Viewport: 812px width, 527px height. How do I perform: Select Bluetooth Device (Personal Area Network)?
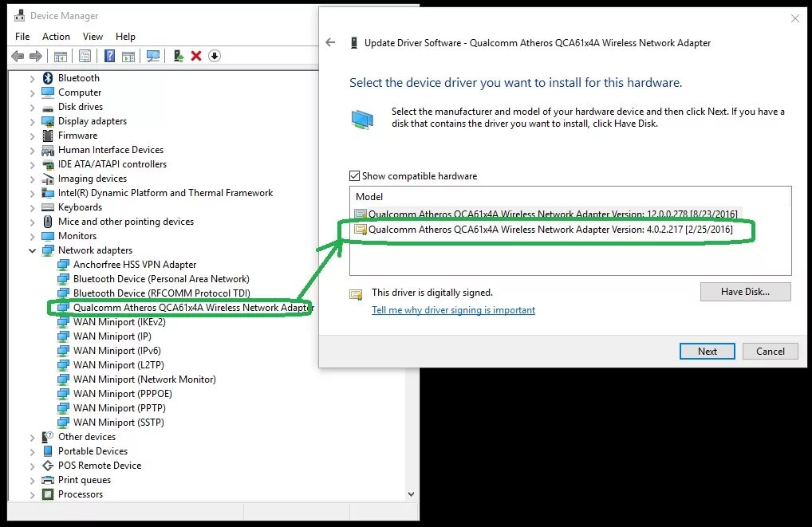coord(153,279)
